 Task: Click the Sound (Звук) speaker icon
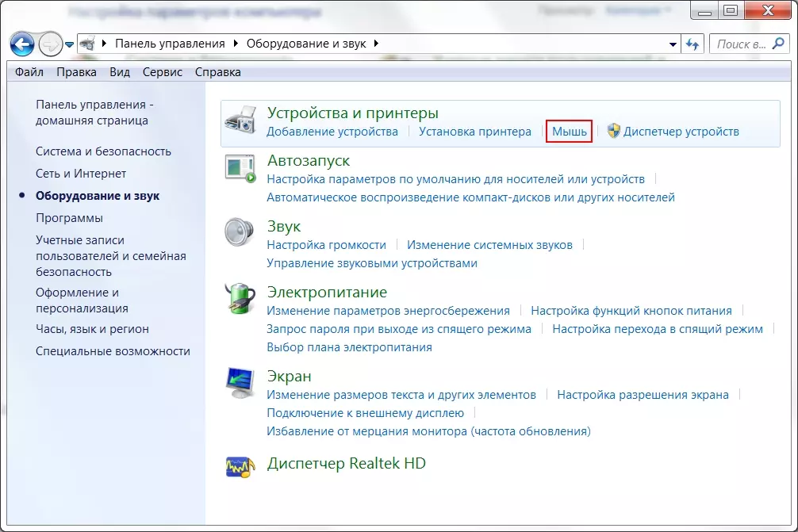(240, 234)
